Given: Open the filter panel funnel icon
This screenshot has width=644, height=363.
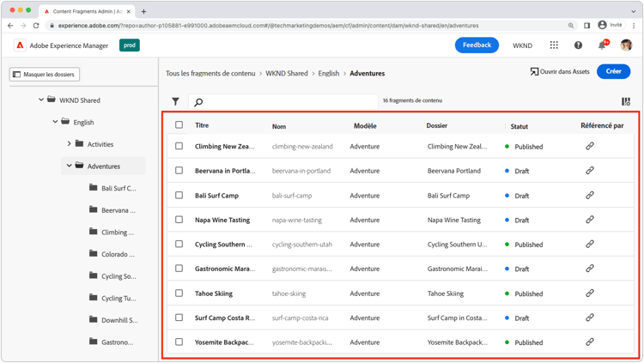Looking at the screenshot, I should tap(175, 101).
